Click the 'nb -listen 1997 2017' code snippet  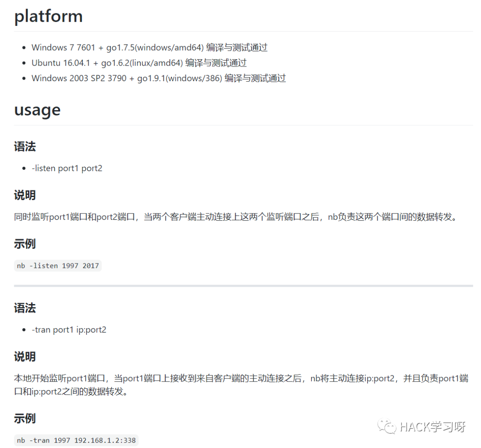tap(57, 266)
